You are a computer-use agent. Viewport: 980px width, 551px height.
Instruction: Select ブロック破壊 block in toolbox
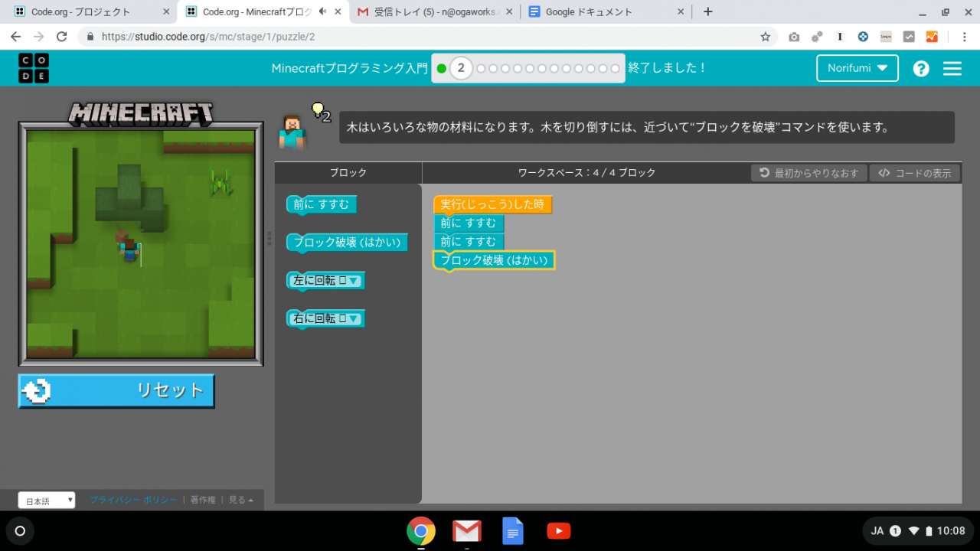pos(348,243)
